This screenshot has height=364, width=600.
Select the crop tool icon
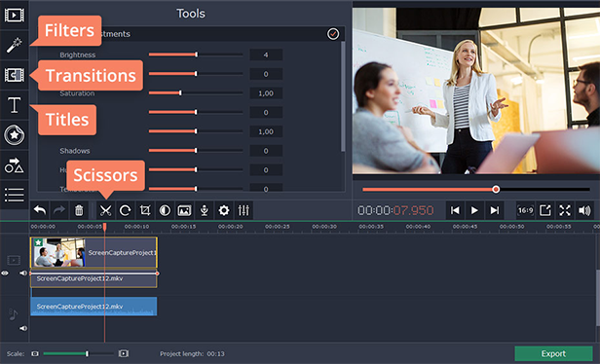pos(145,210)
